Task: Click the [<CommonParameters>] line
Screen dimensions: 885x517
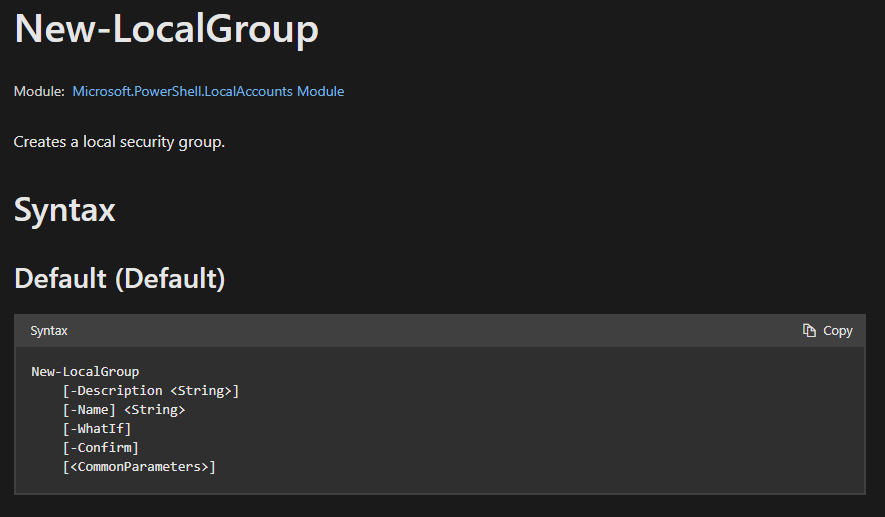Action: tap(139, 467)
